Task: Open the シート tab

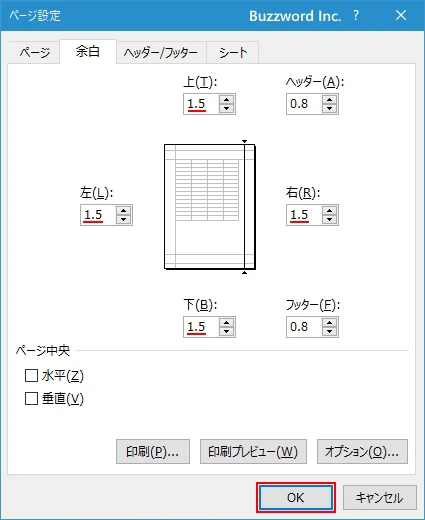Action: click(233, 53)
